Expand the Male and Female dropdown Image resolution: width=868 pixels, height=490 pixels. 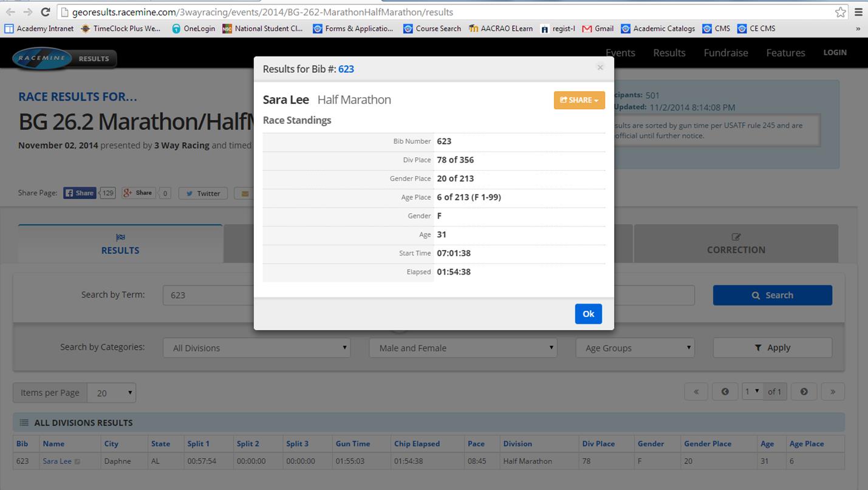point(463,348)
